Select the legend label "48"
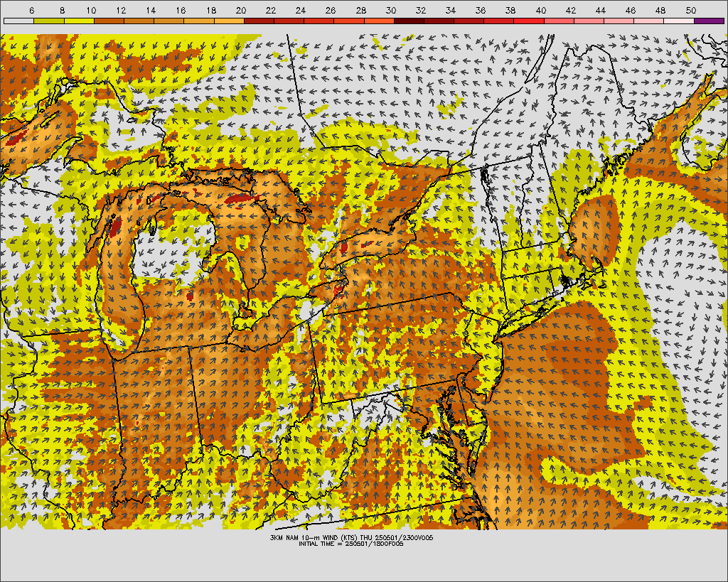728x582 pixels. click(x=660, y=10)
